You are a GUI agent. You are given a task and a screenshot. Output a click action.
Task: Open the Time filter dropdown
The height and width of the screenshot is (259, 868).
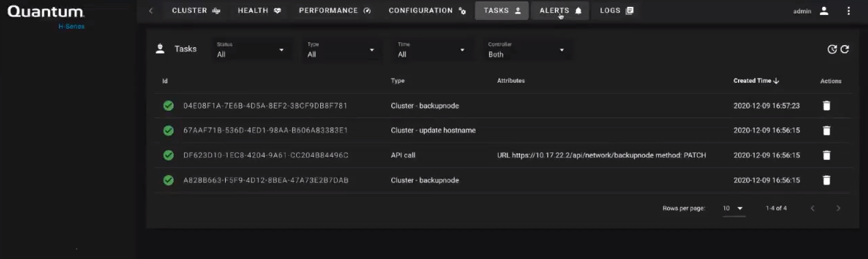[432, 50]
